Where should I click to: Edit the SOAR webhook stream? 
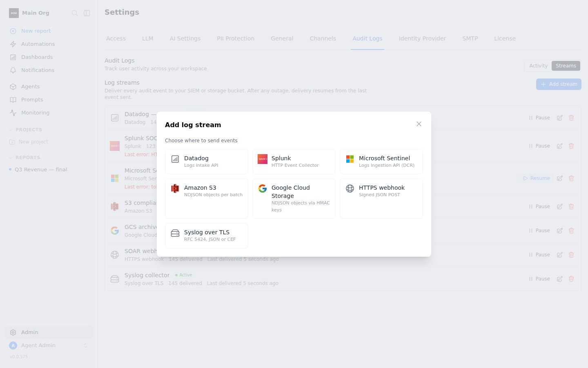[x=560, y=255]
